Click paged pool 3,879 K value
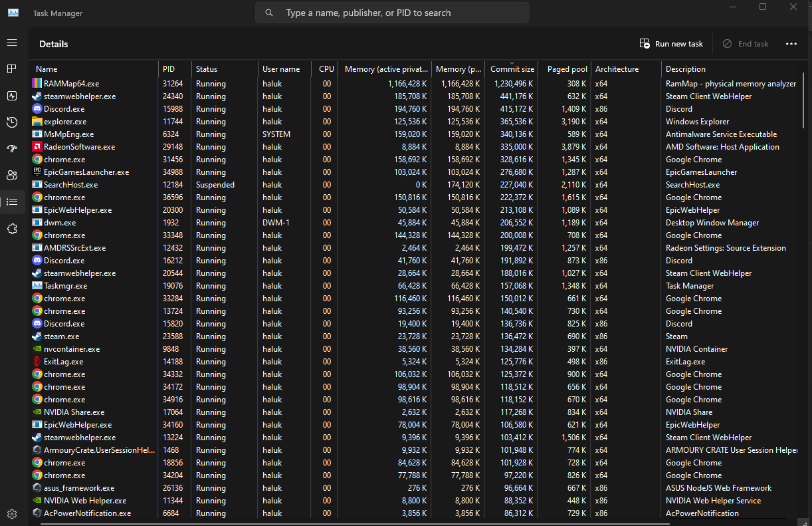812x526 pixels. coord(573,147)
